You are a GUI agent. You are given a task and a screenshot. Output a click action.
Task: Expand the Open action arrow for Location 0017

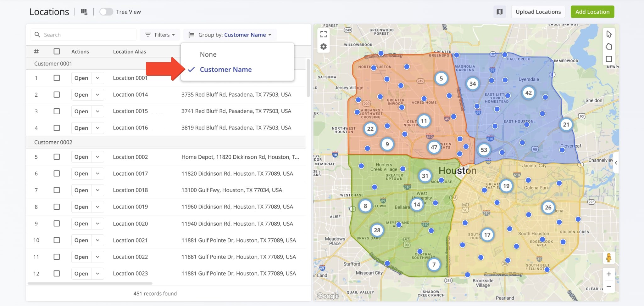click(98, 173)
